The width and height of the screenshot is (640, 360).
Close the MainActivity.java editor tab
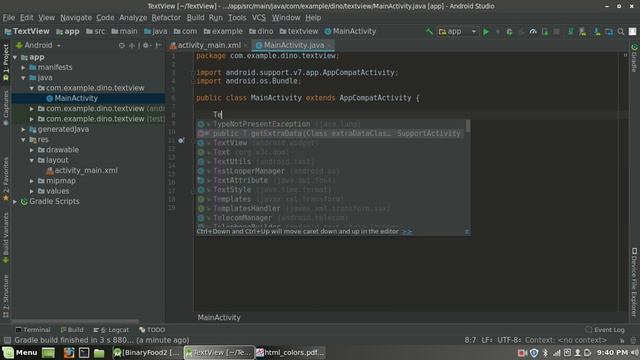(329, 45)
